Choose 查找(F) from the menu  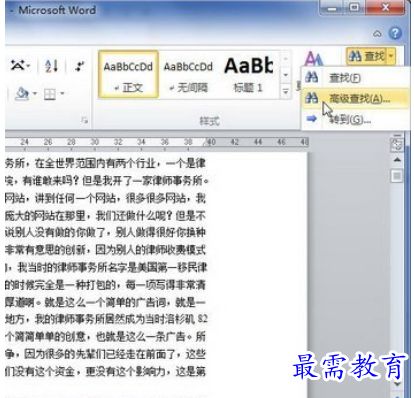click(355, 78)
